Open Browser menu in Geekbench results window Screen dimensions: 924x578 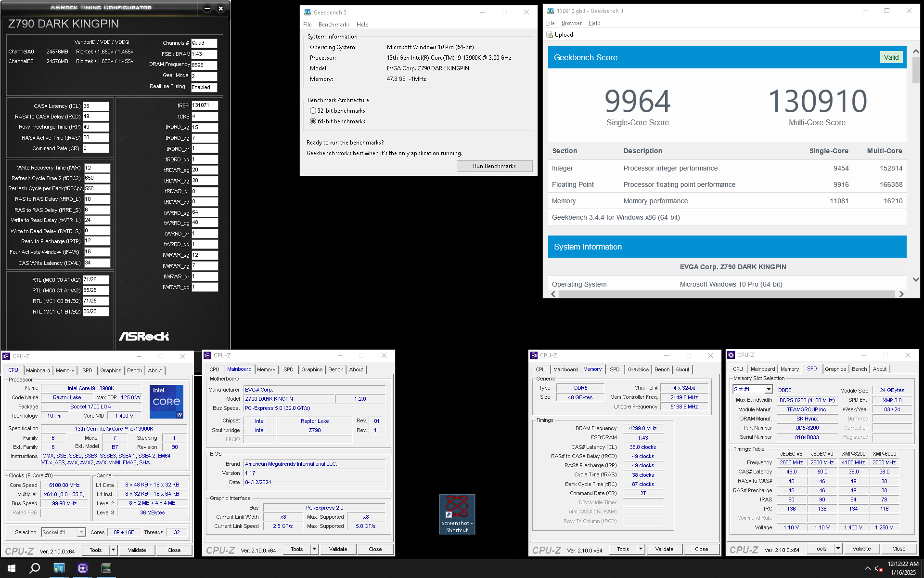click(x=572, y=23)
